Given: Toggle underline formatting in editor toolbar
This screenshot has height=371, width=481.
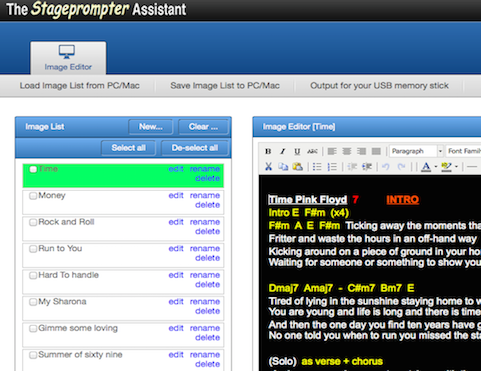Looking at the screenshot, I should [x=297, y=151].
